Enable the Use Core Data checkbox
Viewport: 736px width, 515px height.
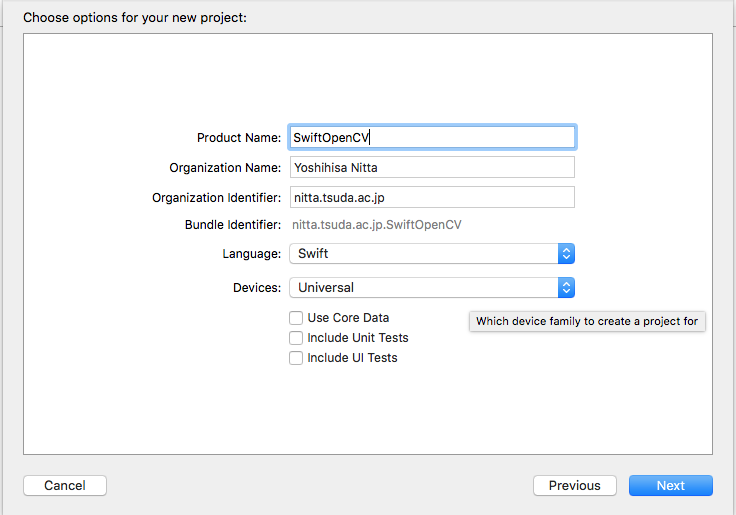296,318
